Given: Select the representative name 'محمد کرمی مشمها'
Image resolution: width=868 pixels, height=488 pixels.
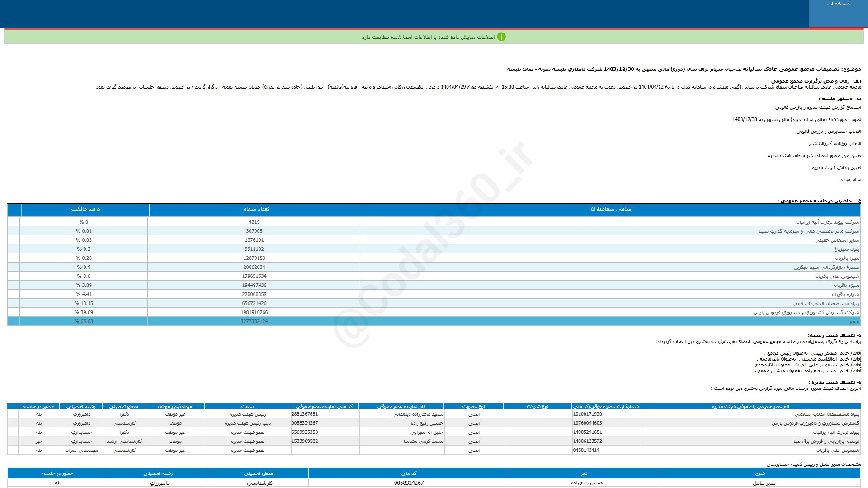Looking at the screenshot, I should pos(423,441).
